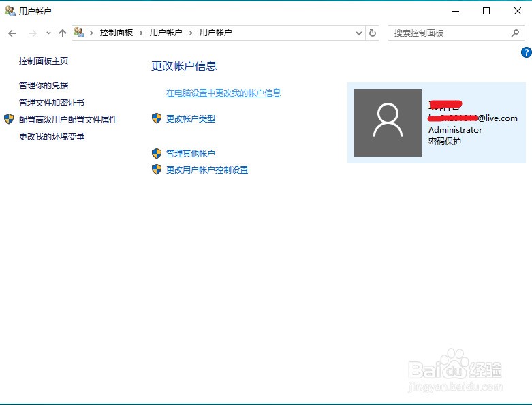Maximize the 用户帐户 window
Screen dimensions: 532x405
486,11
